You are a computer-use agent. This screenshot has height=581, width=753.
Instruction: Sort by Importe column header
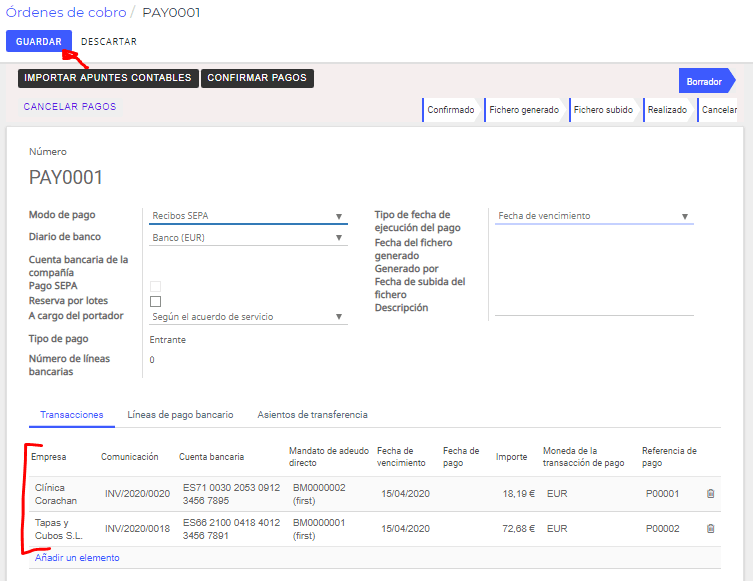(x=511, y=457)
